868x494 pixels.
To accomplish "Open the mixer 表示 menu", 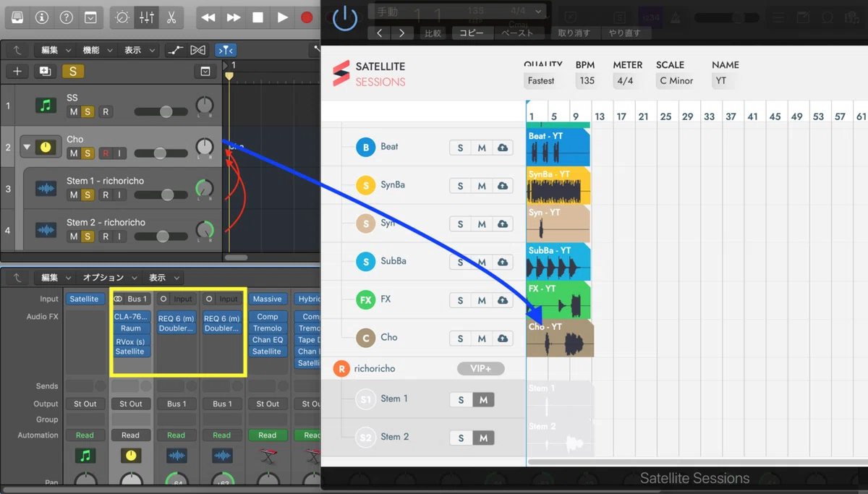I will pos(163,278).
